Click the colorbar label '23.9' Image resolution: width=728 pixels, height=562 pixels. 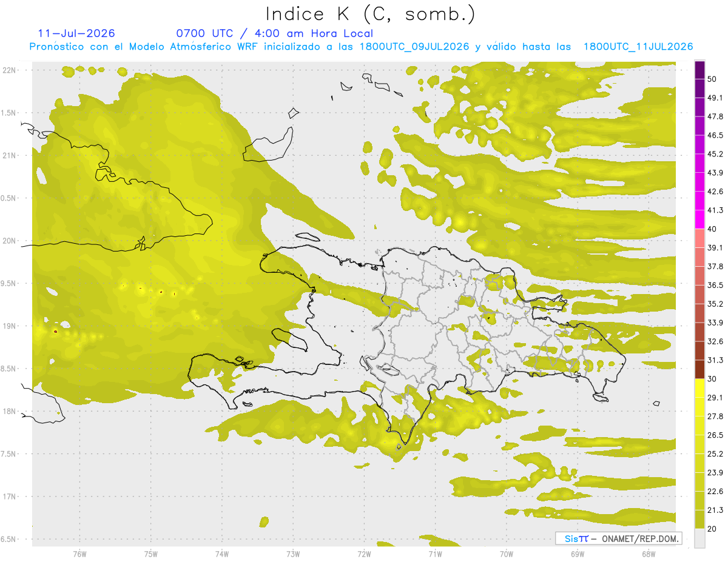[x=715, y=472]
